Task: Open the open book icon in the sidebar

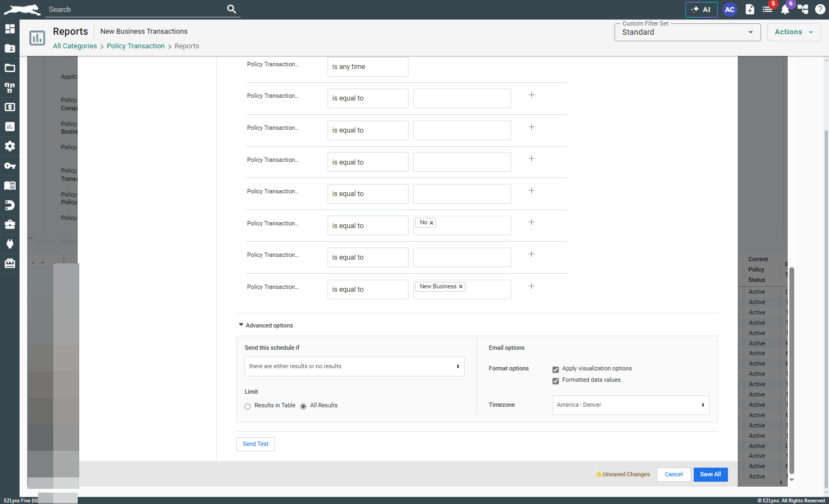Action: (x=10, y=185)
